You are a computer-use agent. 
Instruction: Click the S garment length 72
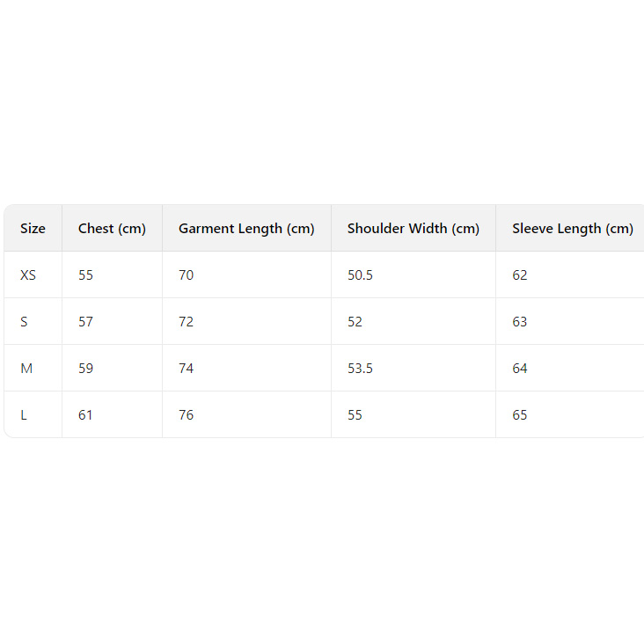point(186,322)
